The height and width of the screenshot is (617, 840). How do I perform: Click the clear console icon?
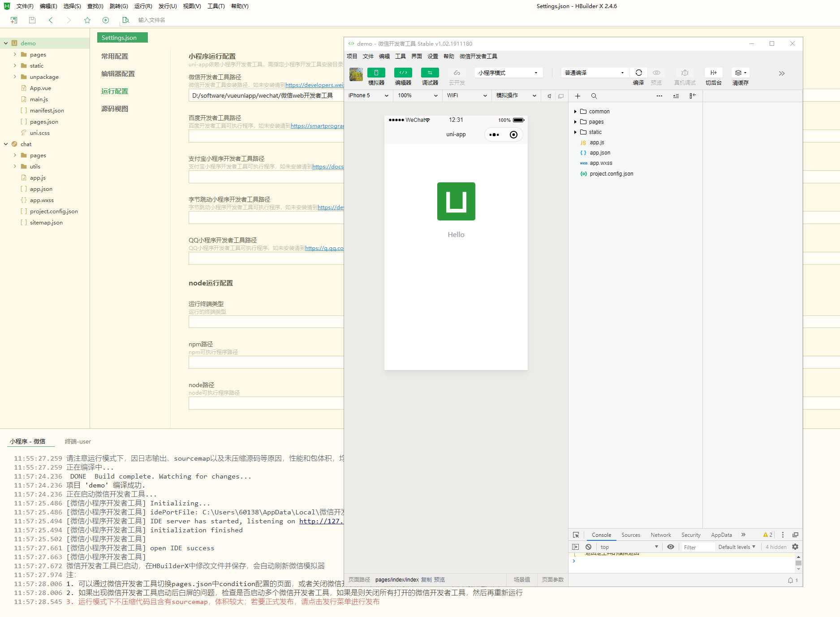[x=589, y=547]
